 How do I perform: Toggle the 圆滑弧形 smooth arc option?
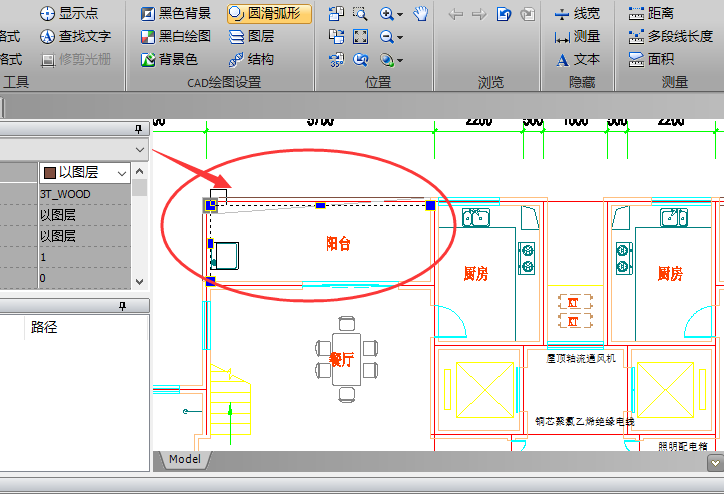coord(268,13)
